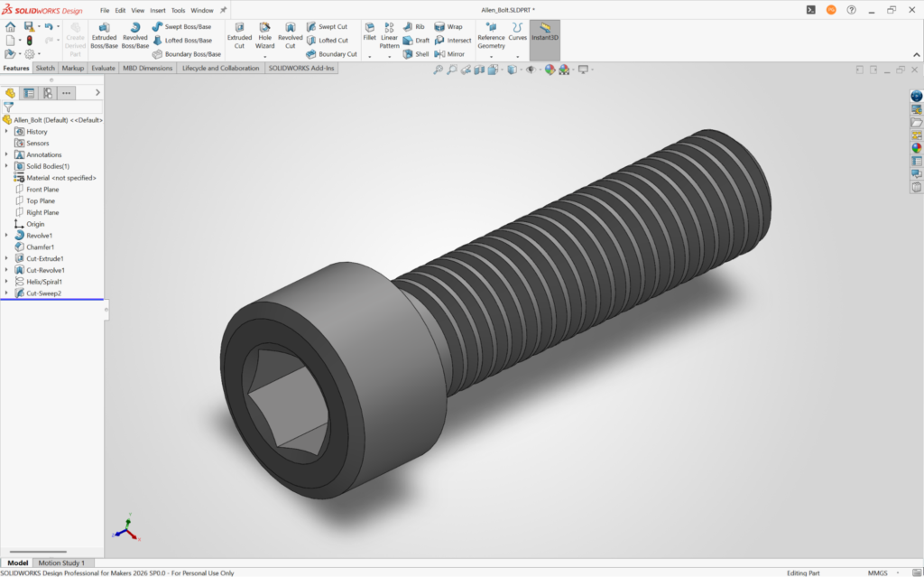Click the Wrap tool
The image size is (924, 577).
[448, 26]
